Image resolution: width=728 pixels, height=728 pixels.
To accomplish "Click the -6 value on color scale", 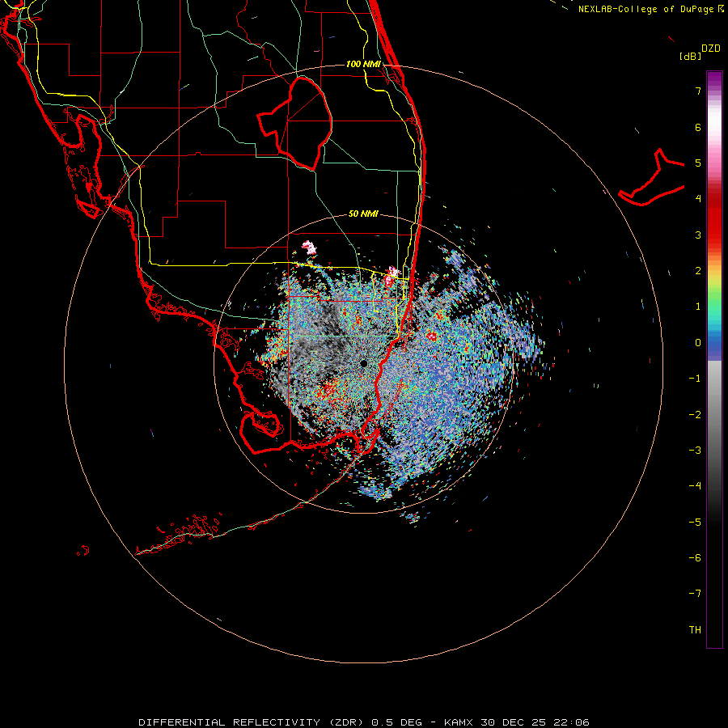I will pos(695,557).
